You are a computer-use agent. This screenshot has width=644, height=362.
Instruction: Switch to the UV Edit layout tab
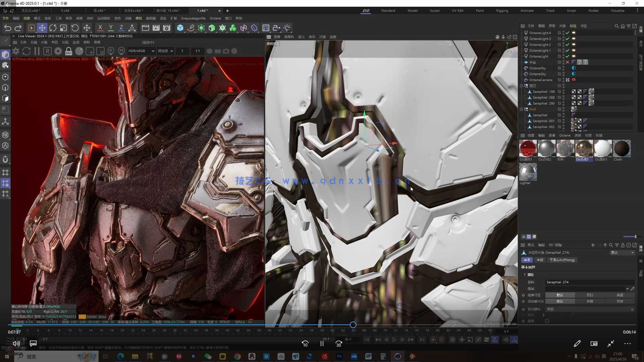click(x=457, y=10)
